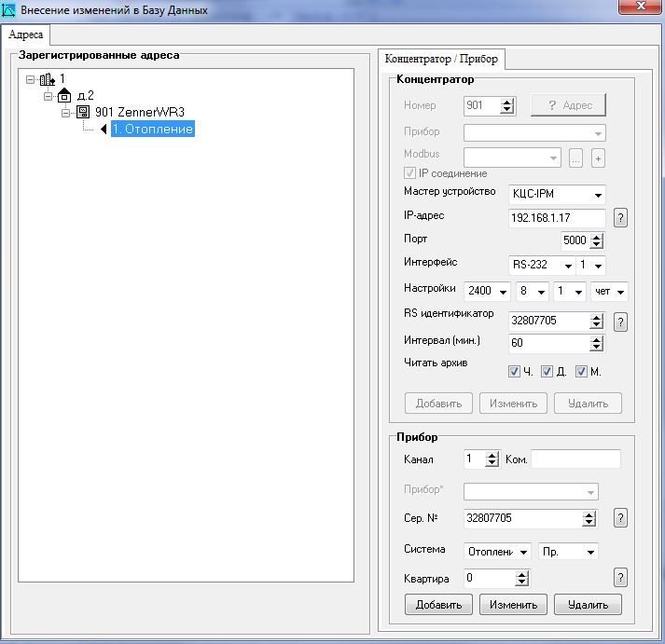Click the help button next to IP-адрес

click(x=620, y=218)
